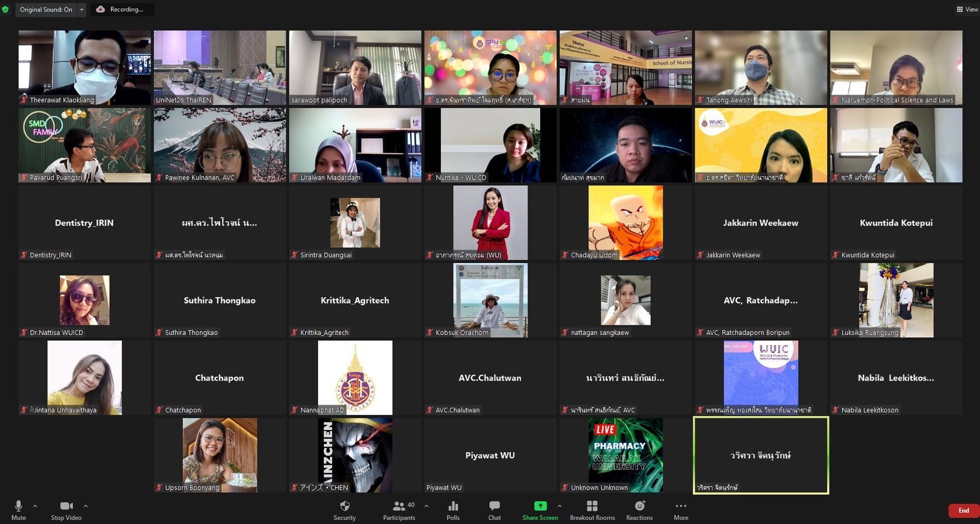Viewport: 980px width, 524px height.
Task: Open the Reactions picker
Action: coord(640,510)
